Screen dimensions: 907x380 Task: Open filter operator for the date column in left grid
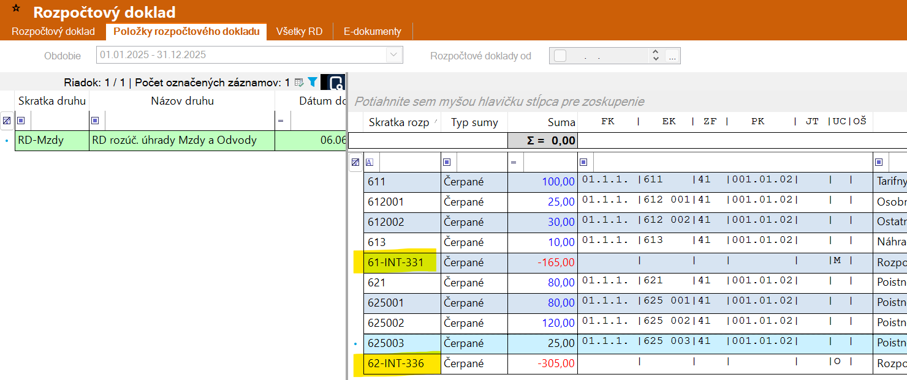[281, 121]
